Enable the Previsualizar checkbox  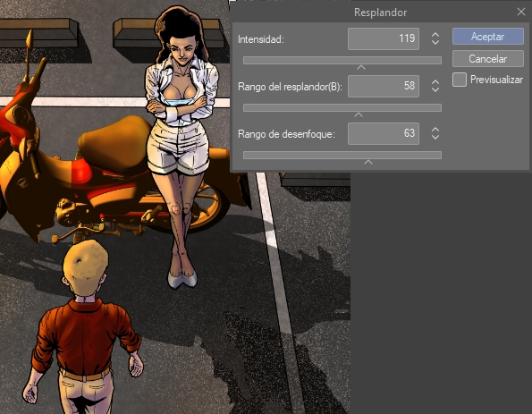pyautogui.click(x=460, y=80)
